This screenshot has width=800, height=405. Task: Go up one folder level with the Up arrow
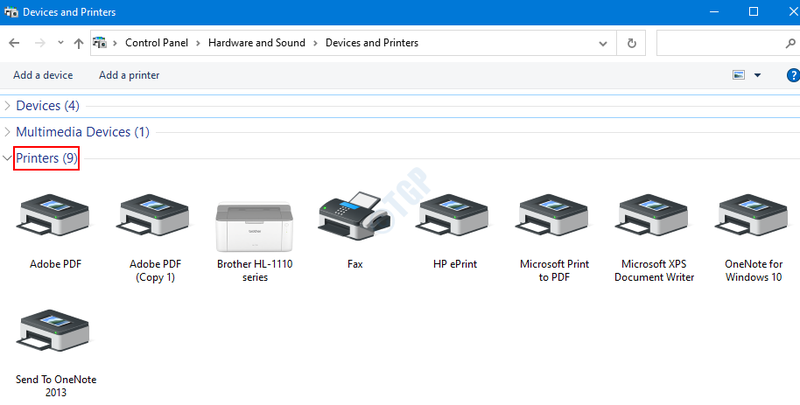pyautogui.click(x=79, y=43)
